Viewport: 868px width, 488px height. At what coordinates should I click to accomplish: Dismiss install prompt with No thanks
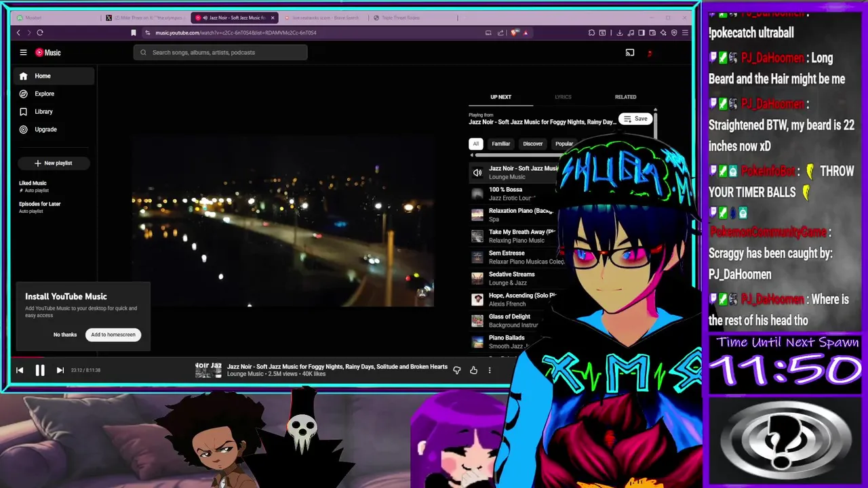tap(65, 334)
